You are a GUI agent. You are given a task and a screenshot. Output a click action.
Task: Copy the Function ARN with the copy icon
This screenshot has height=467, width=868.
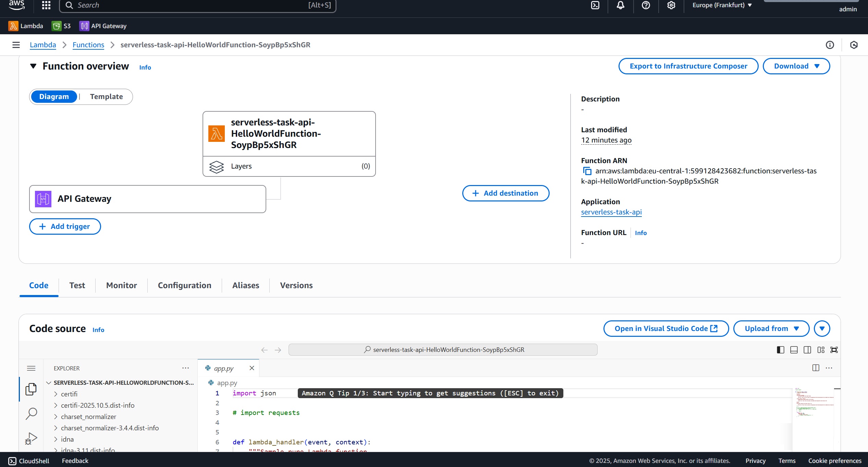pyautogui.click(x=587, y=171)
